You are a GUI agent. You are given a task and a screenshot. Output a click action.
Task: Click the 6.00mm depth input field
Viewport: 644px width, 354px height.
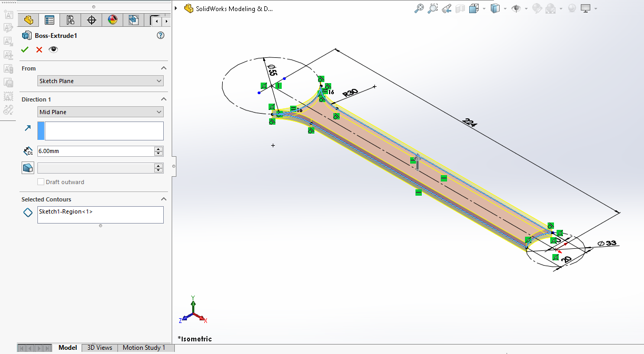95,151
